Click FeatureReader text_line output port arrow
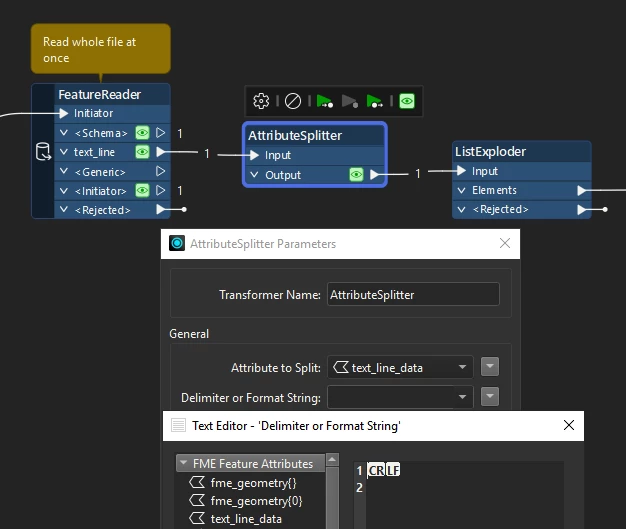Image resolution: width=626 pixels, height=529 pixels. click(160, 152)
